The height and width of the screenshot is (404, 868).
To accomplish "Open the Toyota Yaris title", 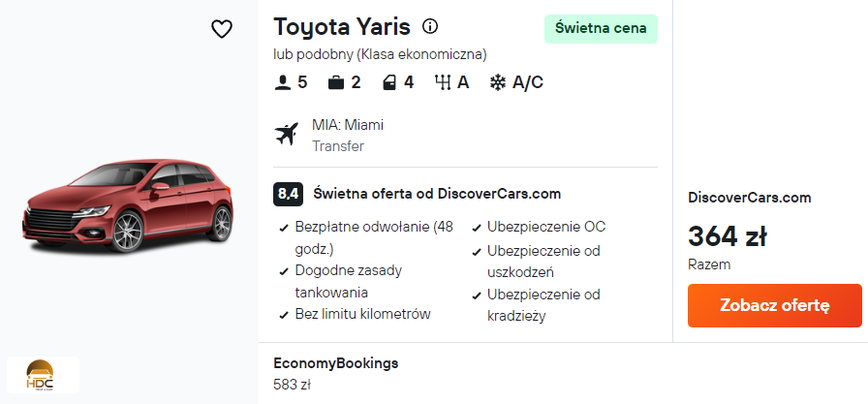I will point(342,26).
